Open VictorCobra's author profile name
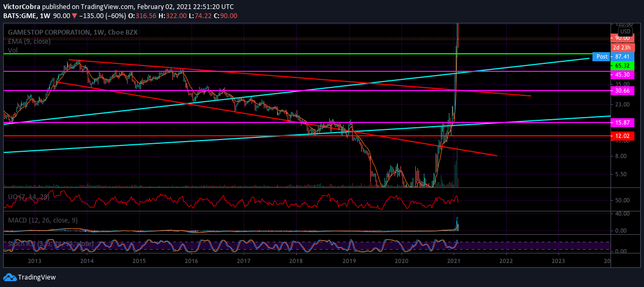The width and height of the screenshot is (644, 287). coord(21,7)
